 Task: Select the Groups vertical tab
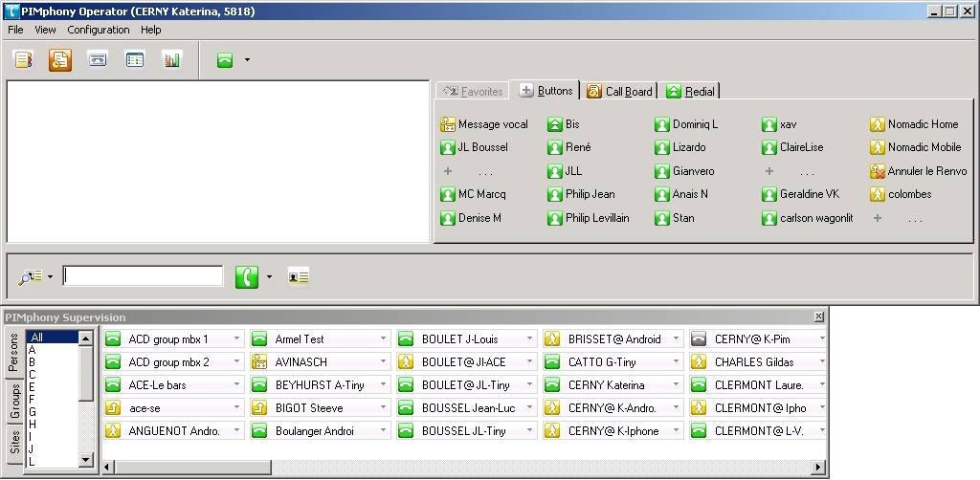14,400
